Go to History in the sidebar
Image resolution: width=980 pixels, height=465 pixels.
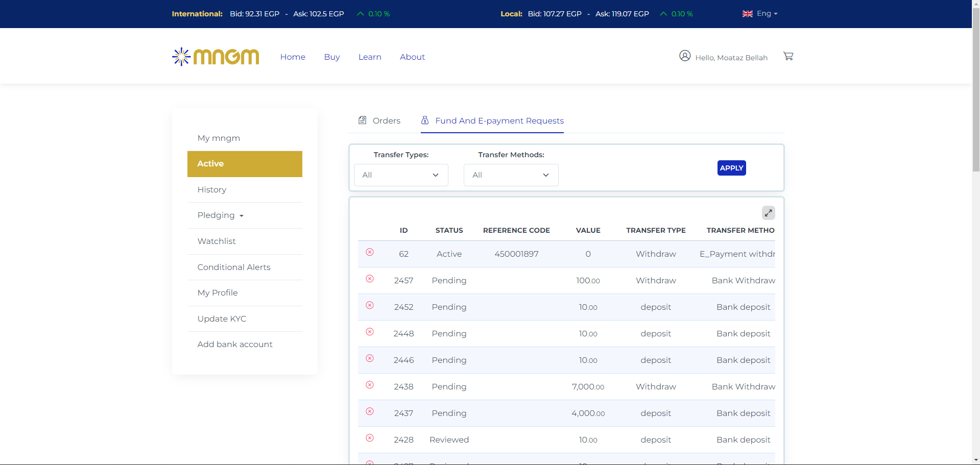tap(212, 190)
